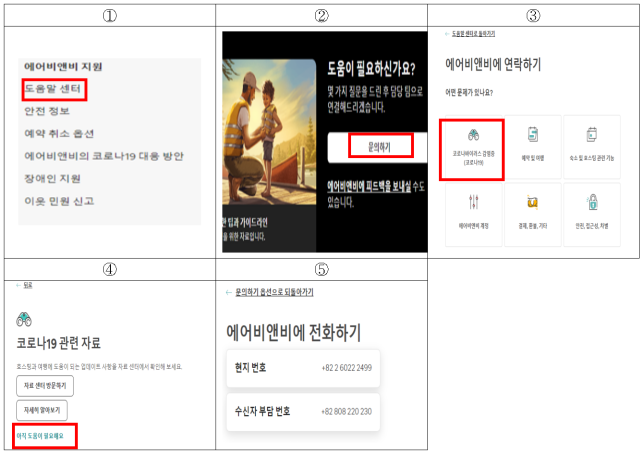Click the 에어비앤비에 연락하기 heading
Viewport: 643px width, 454px height.
tap(493, 64)
